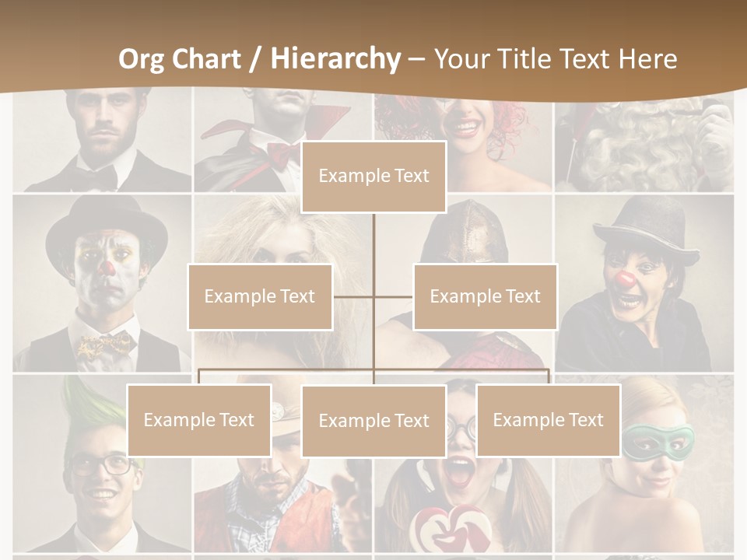Click the left second-level Example Text box
The image size is (747, 560).
pos(260,296)
